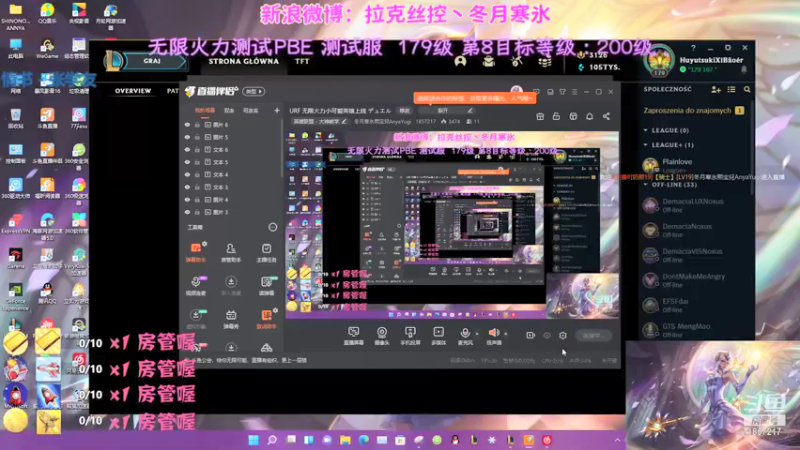Image resolution: width=800 pixels, height=450 pixels.
Task: Click the 扬声器 speaker icon
Action: pos(493,333)
